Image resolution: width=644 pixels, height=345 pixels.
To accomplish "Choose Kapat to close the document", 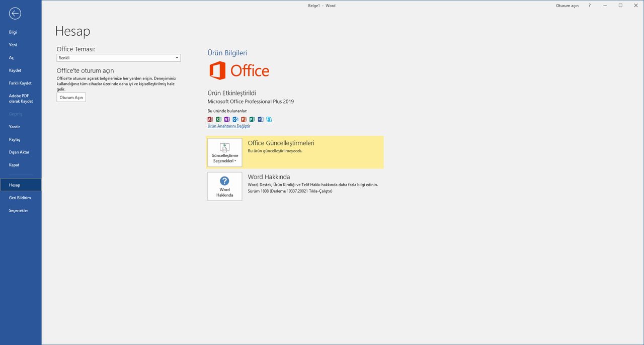I will 21,165.
